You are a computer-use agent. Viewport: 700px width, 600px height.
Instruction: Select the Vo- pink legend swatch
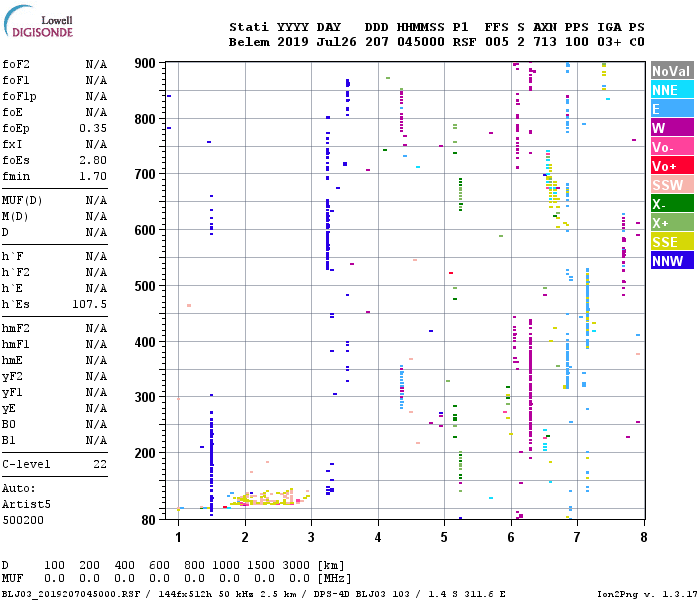[x=672, y=147]
